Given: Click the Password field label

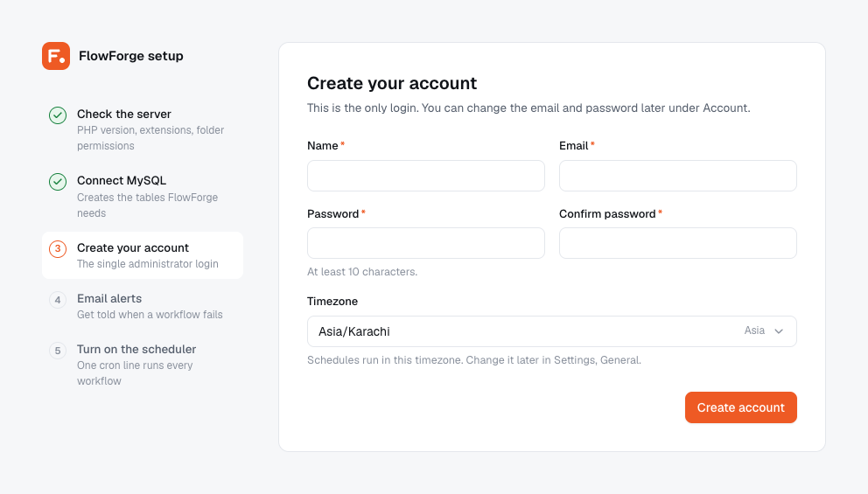Looking at the screenshot, I should [332, 214].
